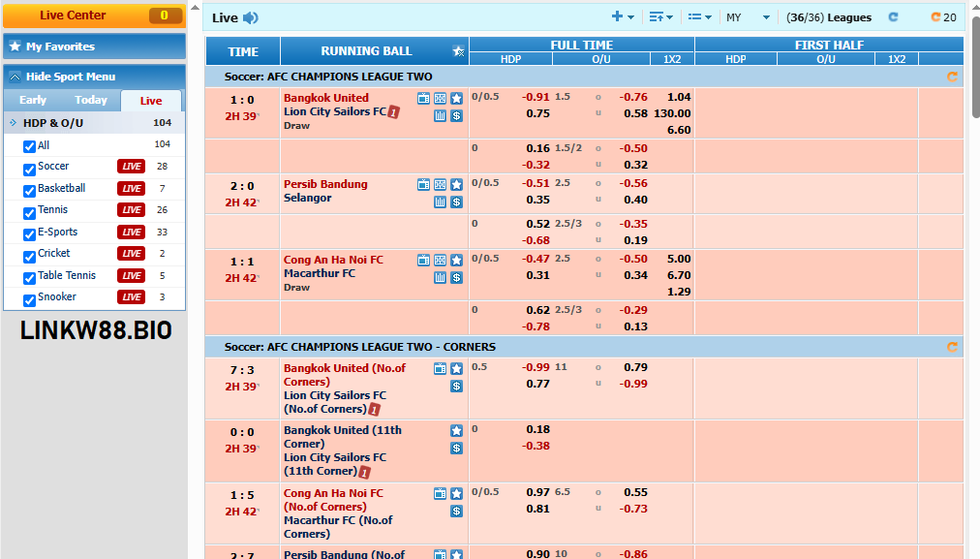Open the plus add-options dropdown
This screenshot has width=980, height=559.
click(x=623, y=17)
